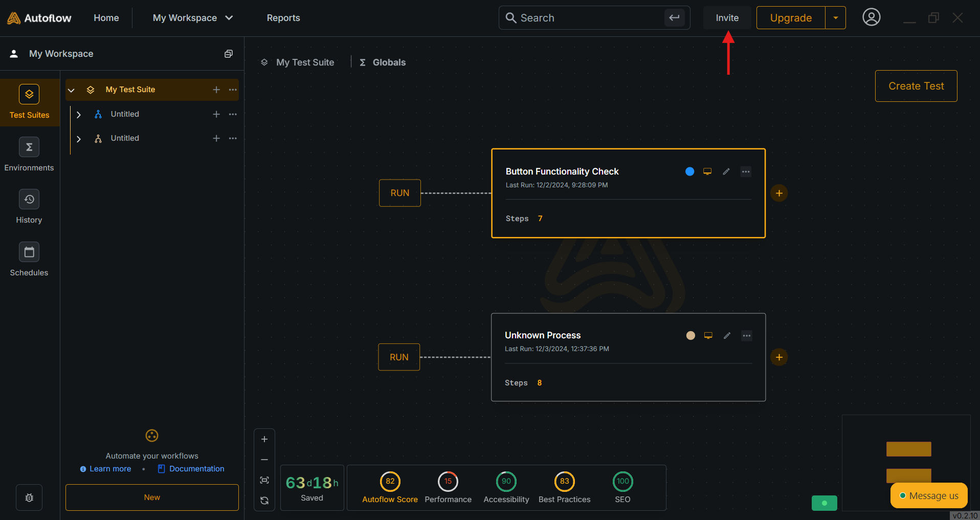This screenshot has width=980, height=520.
Task: Refresh the canvas layout
Action: (264, 501)
